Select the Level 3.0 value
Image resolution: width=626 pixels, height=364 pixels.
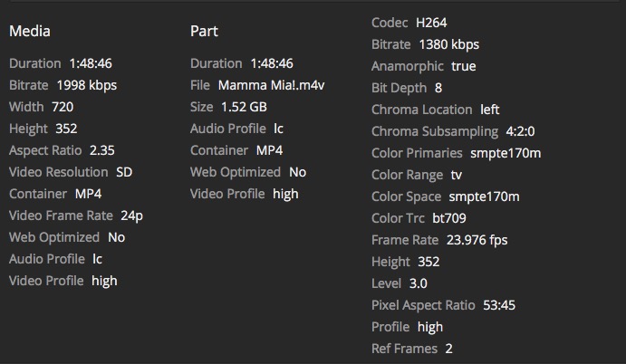(419, 283)
